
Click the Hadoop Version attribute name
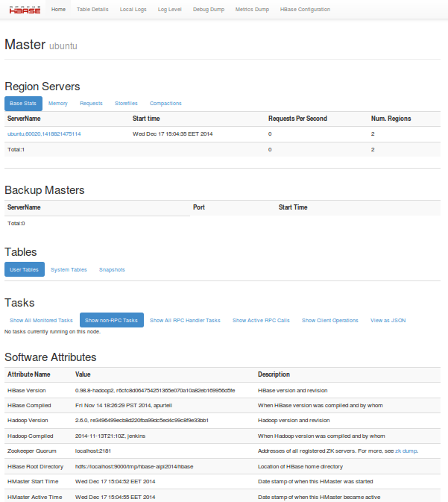pos(28,421)
